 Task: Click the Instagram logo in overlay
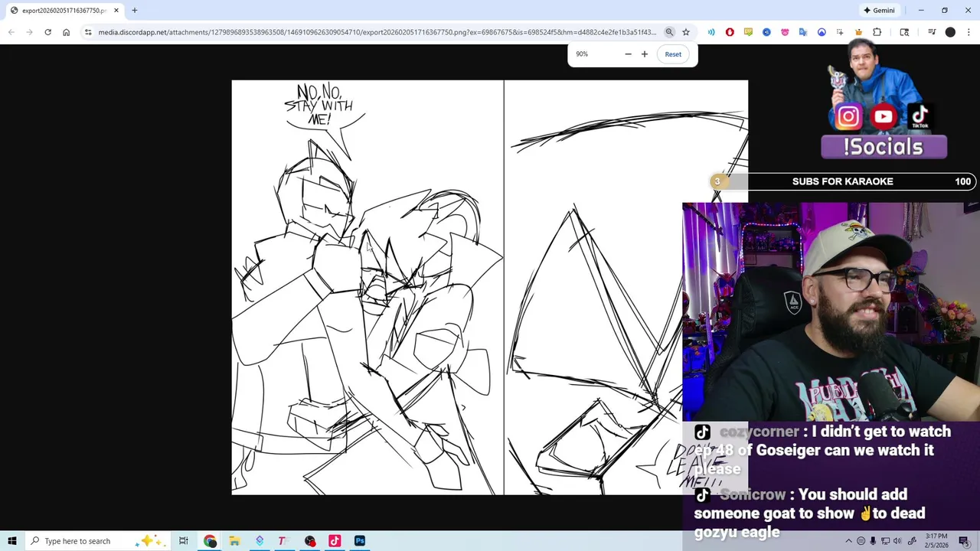848,117
